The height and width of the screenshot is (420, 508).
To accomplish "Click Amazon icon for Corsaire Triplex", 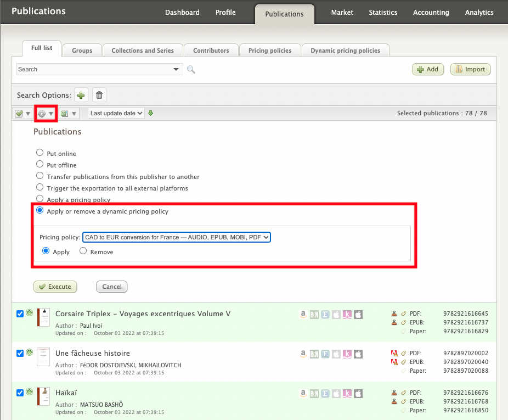I will click(303, 315).
